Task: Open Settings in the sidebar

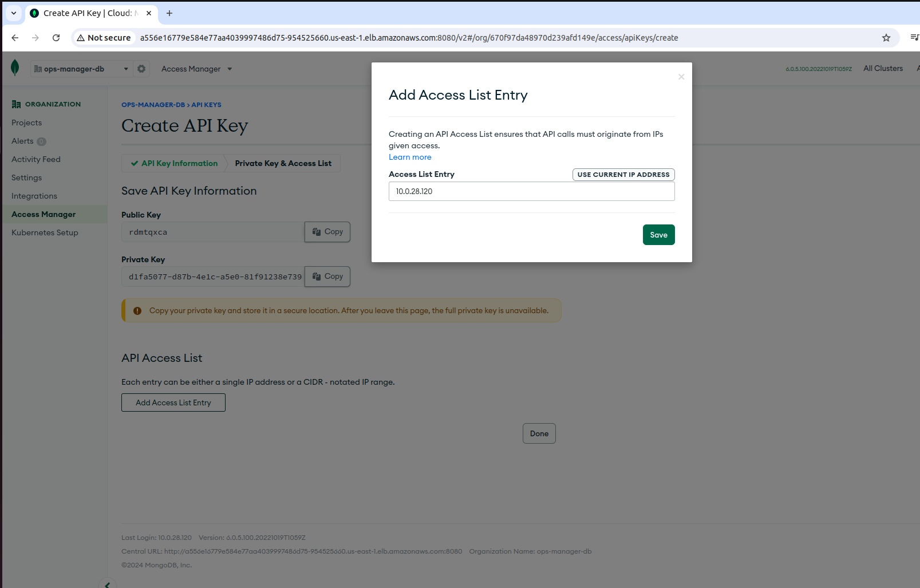Action: [x=26, y=177]
